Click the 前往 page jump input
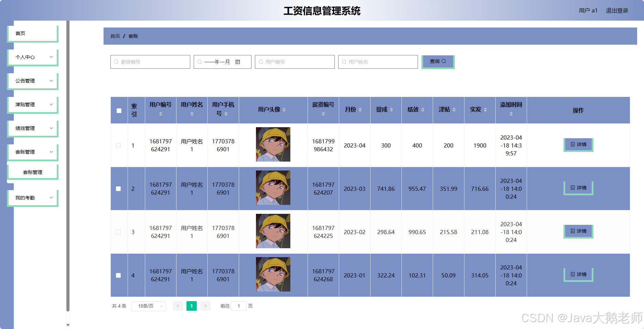Image resolution: width=644 pixels, height=329 pixels. [239, 306]
